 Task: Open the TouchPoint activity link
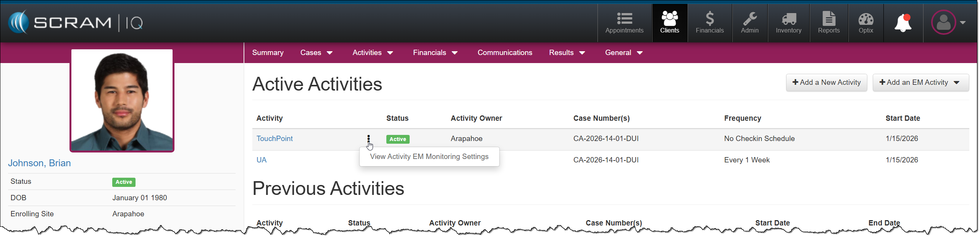[274, 139]
